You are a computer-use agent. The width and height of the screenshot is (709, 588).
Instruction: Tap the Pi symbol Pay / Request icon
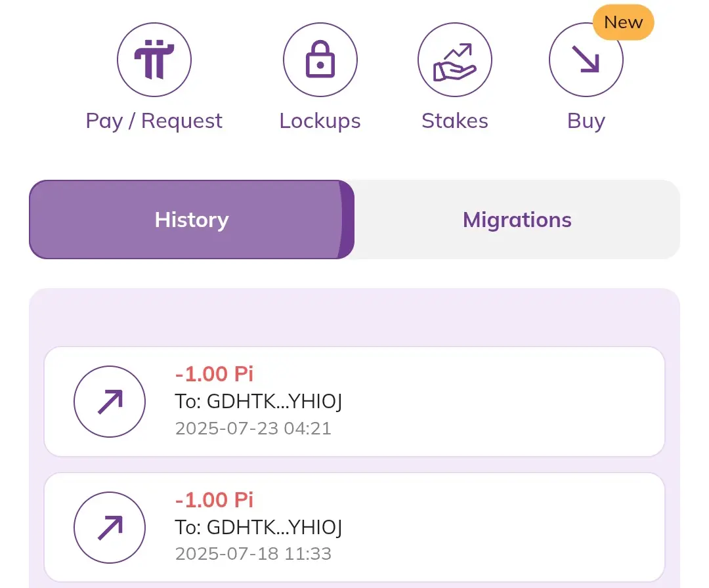[x=154, y=60]
